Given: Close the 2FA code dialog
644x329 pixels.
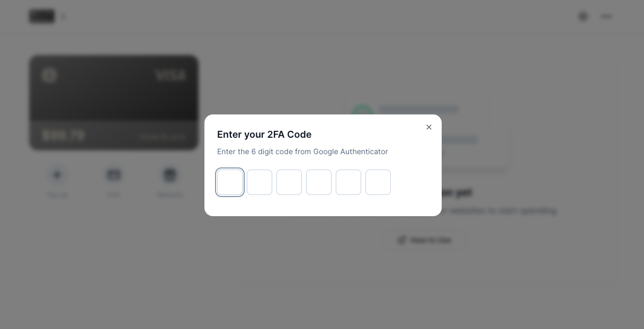Looking at the screenshot, I should (x=429, y=127).
